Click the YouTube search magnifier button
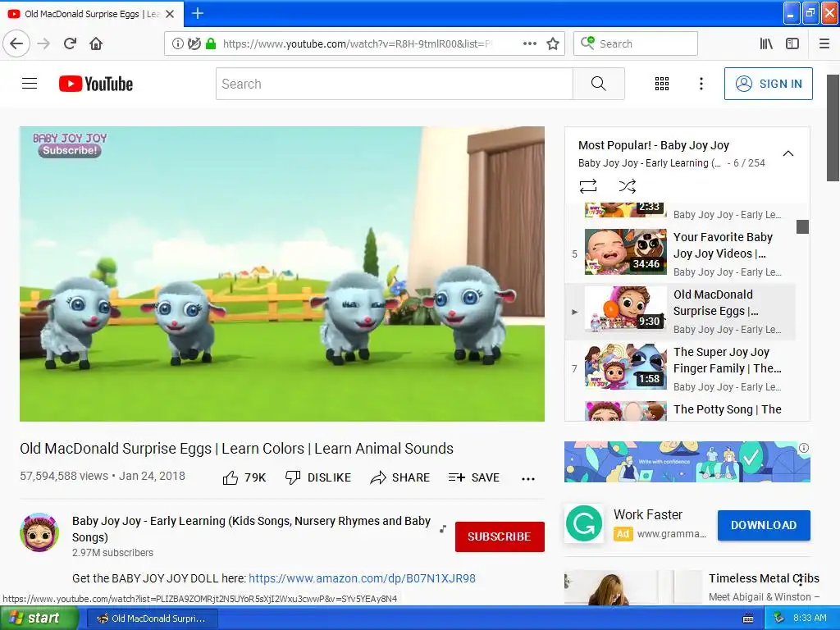This screenshot has width=840, height=630. [598, 84]
